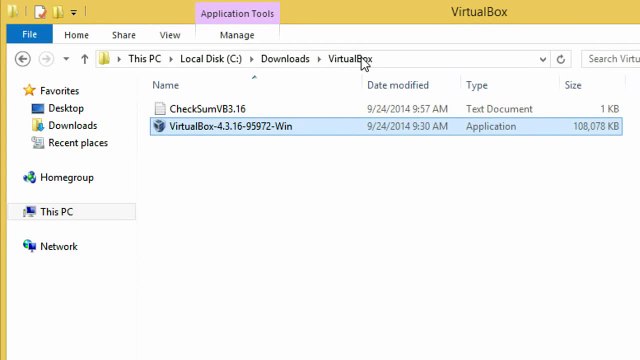Select Network in the navigation pane
Screen dimensions: 640x360
pyautogui.click(x=59, y=247)
